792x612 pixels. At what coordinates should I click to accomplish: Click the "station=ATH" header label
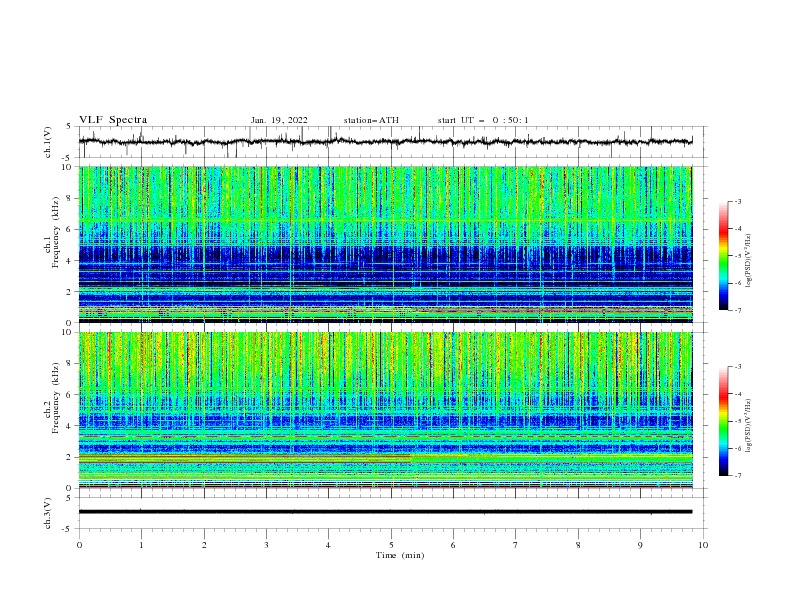pyautogui.click(x=371, y=120)
